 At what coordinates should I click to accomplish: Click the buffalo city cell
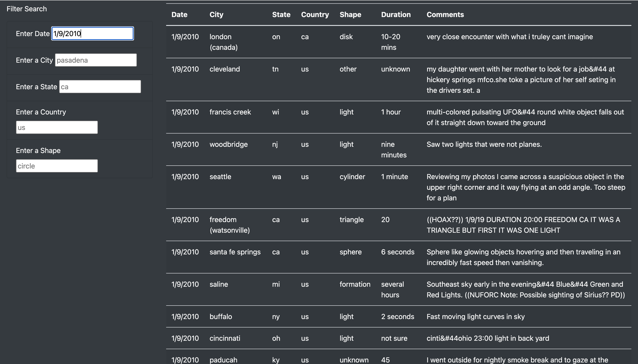221,317
